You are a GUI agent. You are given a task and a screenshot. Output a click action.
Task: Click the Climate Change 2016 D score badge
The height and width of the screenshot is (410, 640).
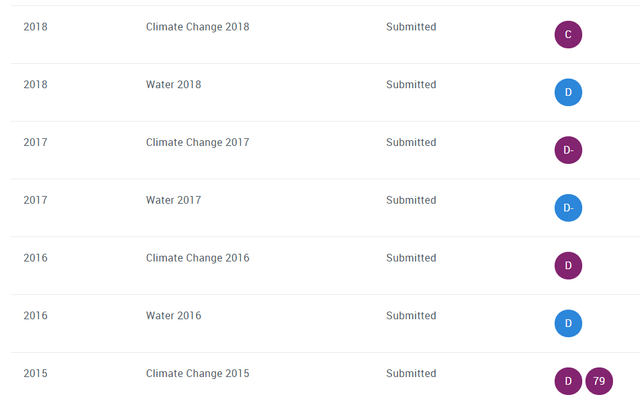click(x=568, y=266)
